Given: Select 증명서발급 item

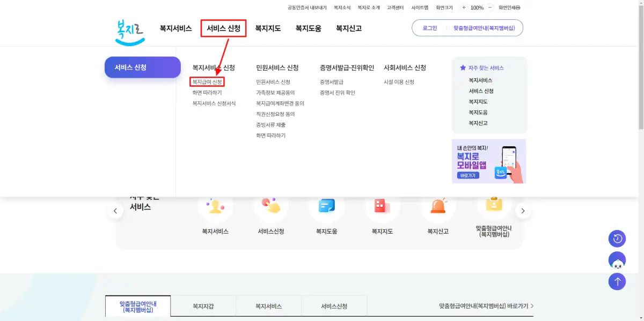Looking at the screenshot, I should pyautogui.click(x=332, y=82).
